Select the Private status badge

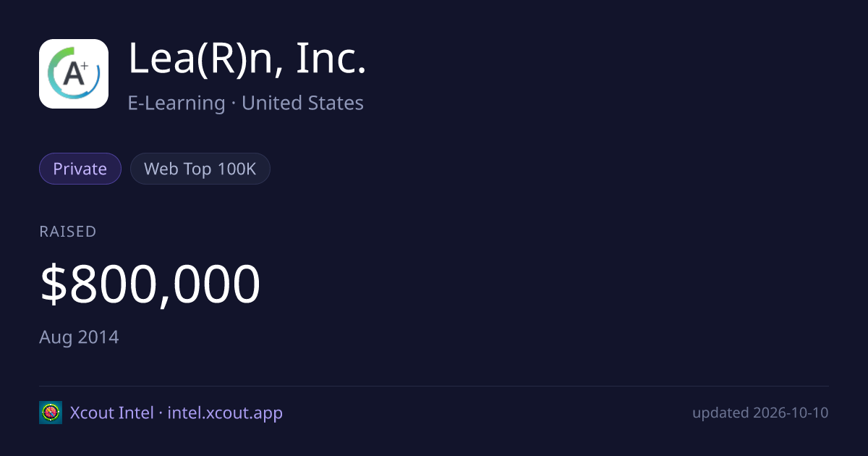point(80,169)
